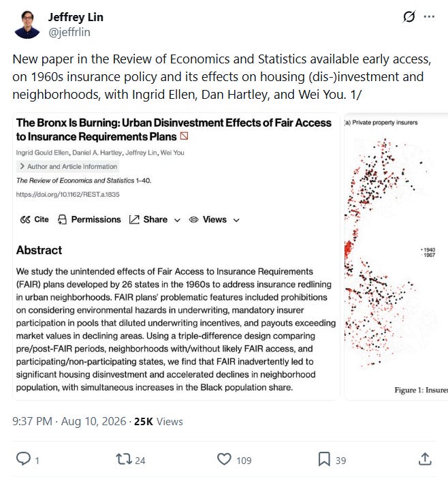Like the tweet with the heart icon

click(224, 459)
